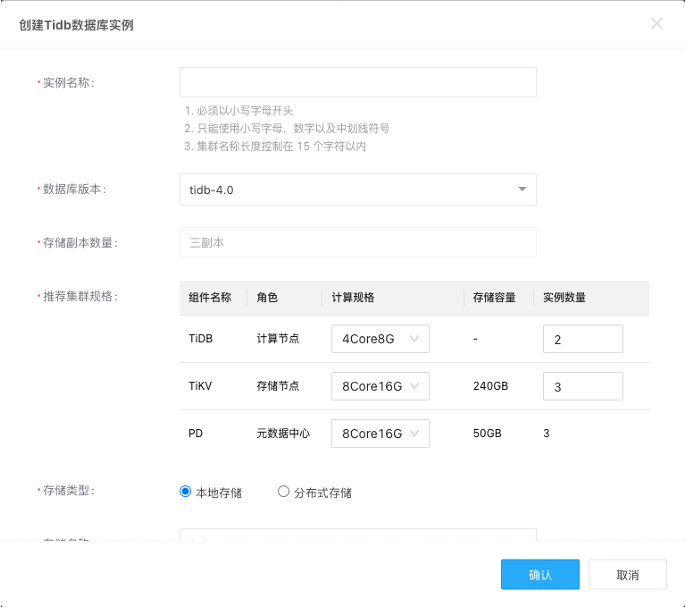Select 分布式存储 storage type
The width and height of the screenshot is (686, 608).
[x=284, y=491]
